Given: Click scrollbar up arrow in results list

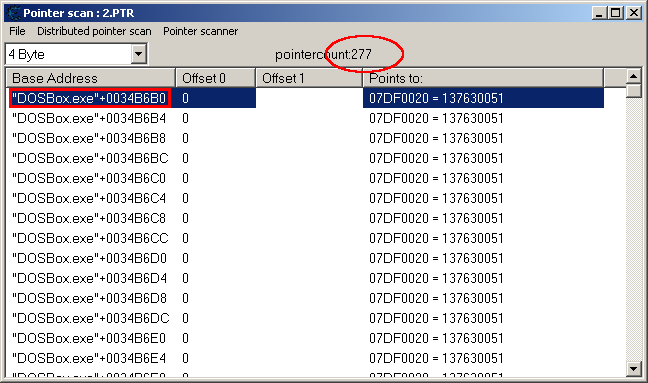Looking at the screenshot, I should [x=634, y=76].
